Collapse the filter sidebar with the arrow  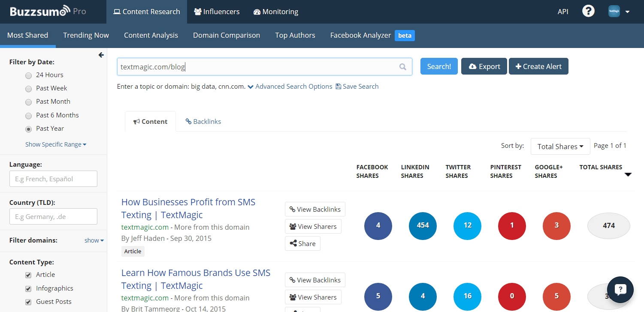[101, 55]
